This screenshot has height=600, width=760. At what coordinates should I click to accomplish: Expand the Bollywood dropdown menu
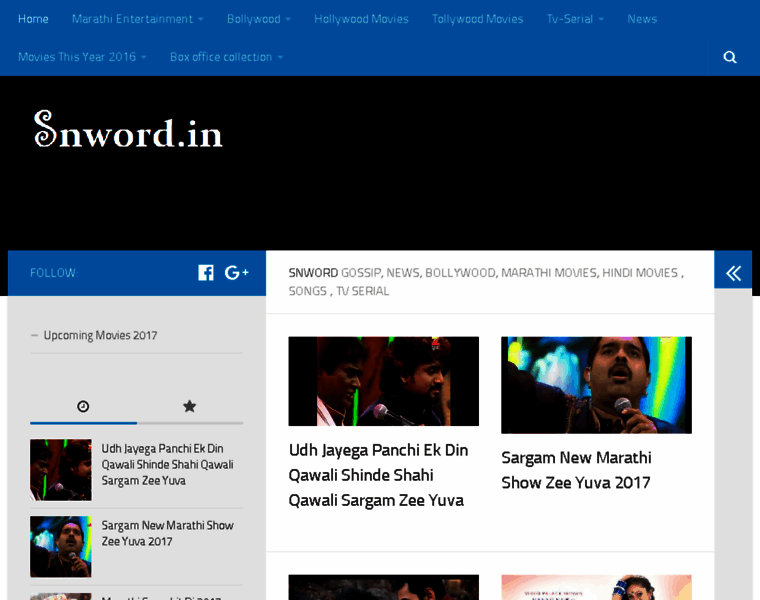[259, 19]
